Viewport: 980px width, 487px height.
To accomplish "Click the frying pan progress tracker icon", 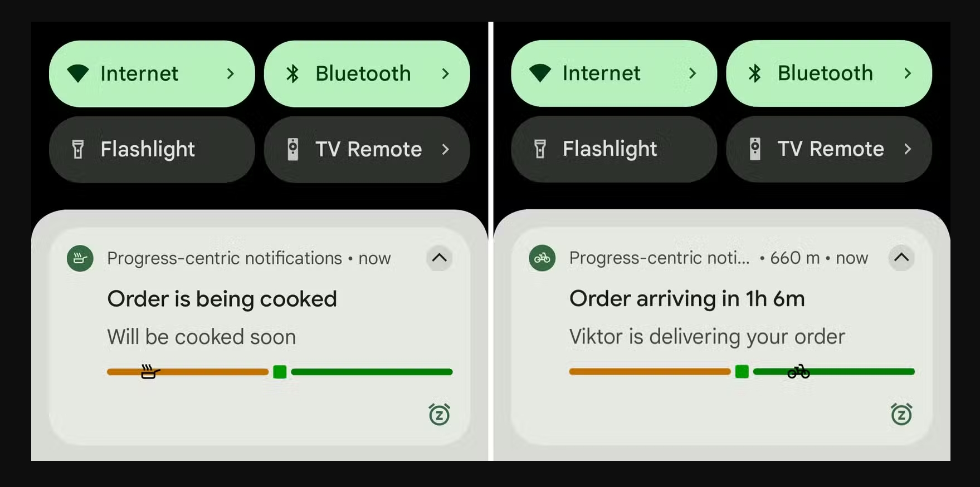I will (150, 371).
